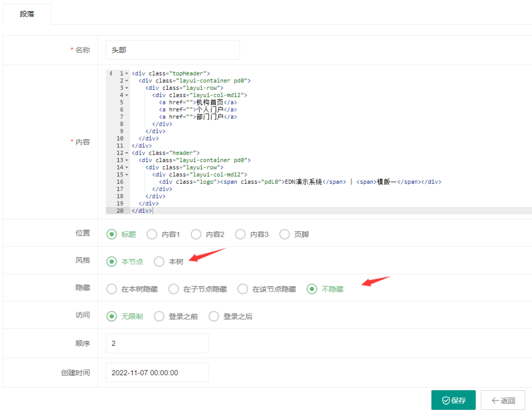This screenshot has height=415, width=532.
Task: Select the 本树 style radio button
Action: (x=159, y=262)
